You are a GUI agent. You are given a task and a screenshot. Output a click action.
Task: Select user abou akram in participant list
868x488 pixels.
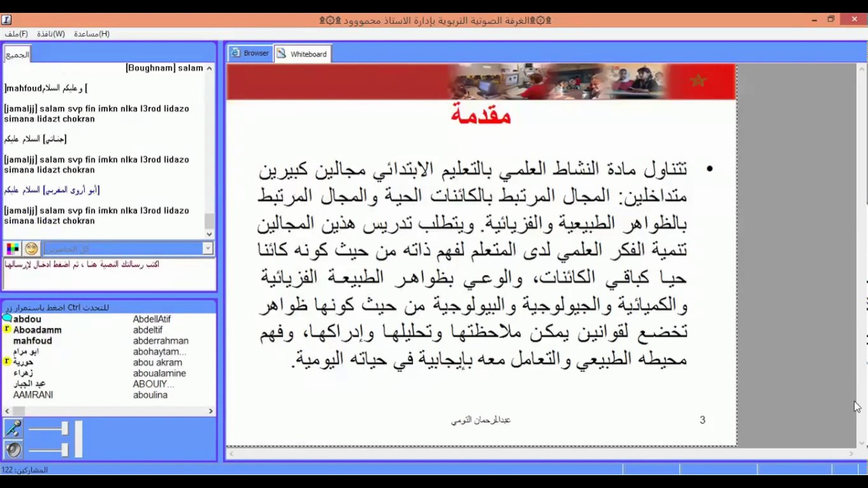(157, 362)
